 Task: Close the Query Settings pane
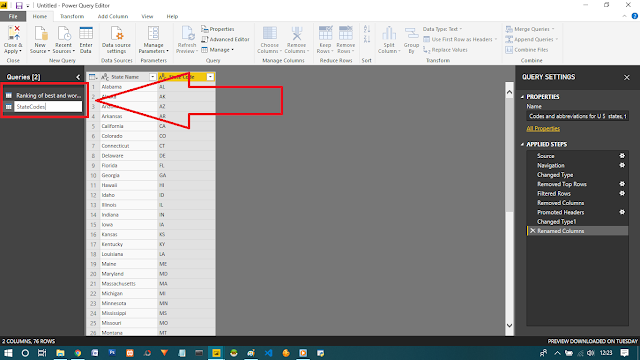627,77
